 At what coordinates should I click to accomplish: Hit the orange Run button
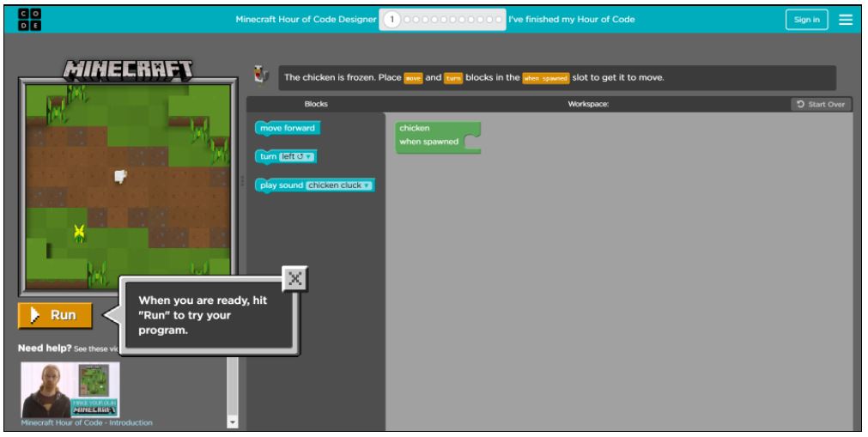[55, 315]
